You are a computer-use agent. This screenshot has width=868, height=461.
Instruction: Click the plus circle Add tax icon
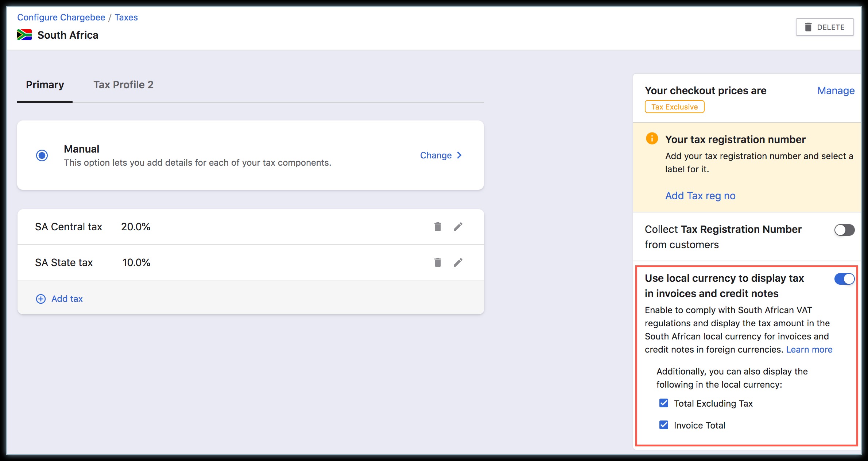pos(41,299)
